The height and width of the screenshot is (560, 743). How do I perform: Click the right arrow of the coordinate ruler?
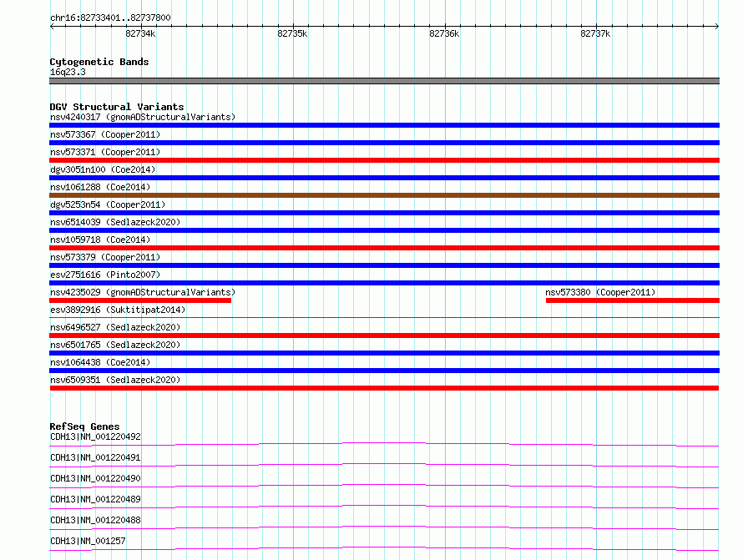717,26
